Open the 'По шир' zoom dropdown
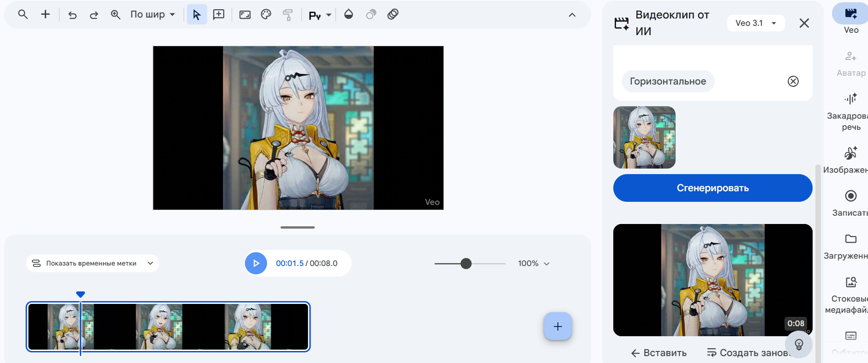This screenshot has height=363, width=868. pyautogui.click(x=152, y=15)
